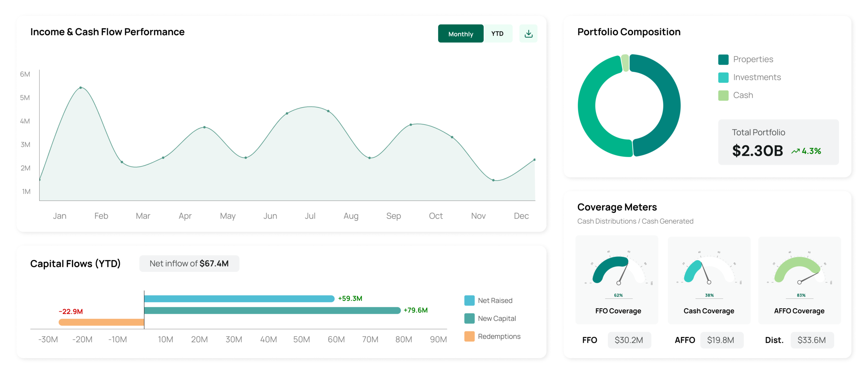Click the +79.6M New Capital bar

pos(272,310)
